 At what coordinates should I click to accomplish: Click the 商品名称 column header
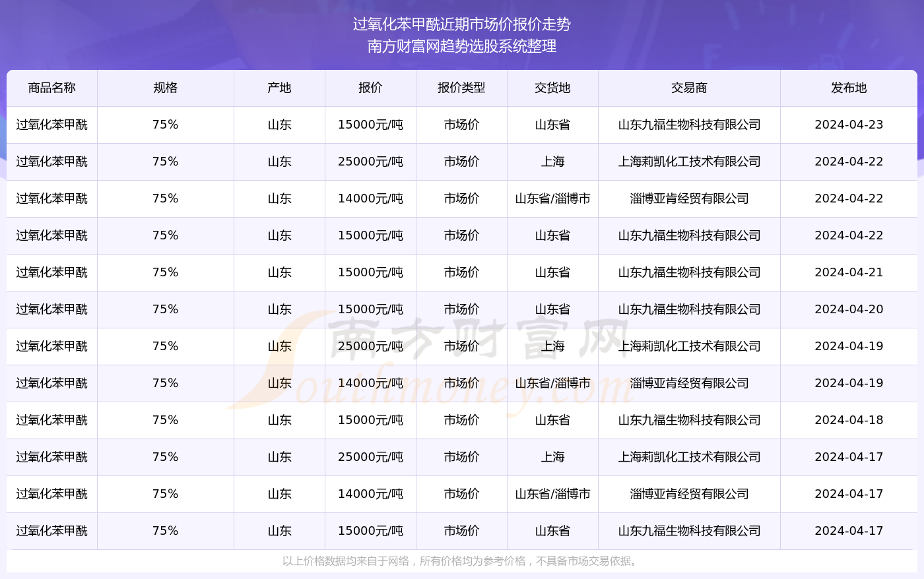click(52, 88)
